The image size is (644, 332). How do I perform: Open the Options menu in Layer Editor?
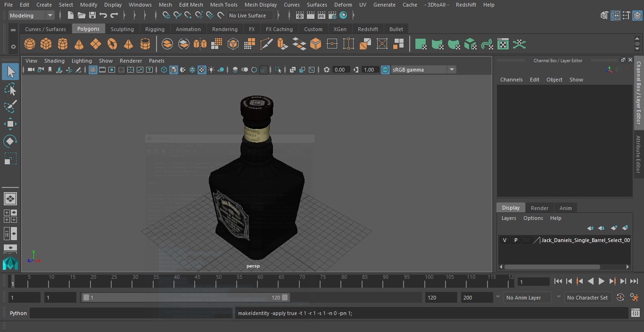[533, 218]
